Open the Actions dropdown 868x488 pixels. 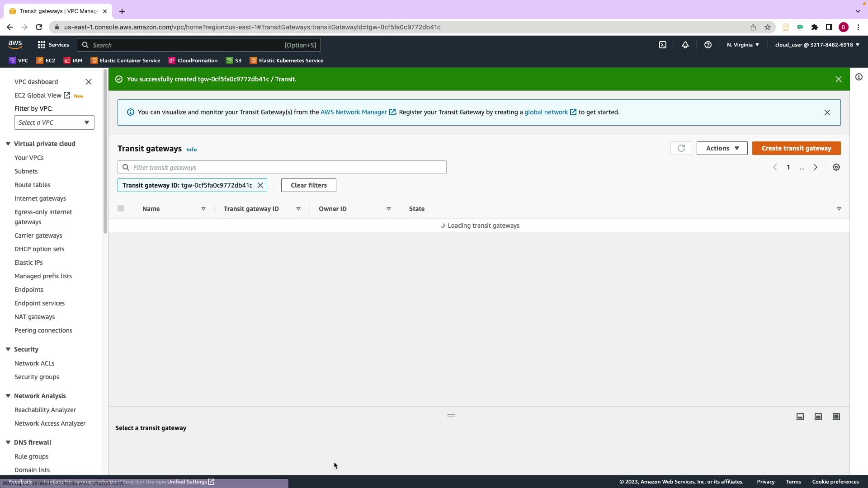[722, 148]
